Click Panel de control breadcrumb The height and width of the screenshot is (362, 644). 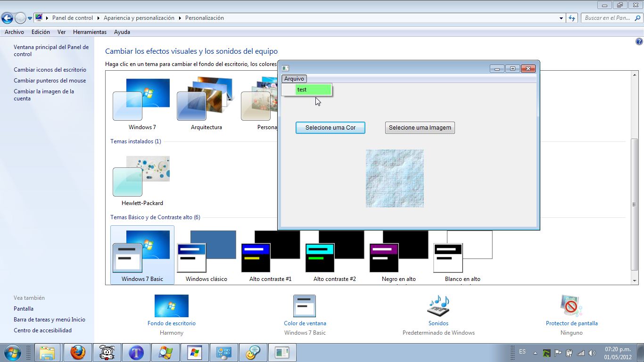[73, 18]
